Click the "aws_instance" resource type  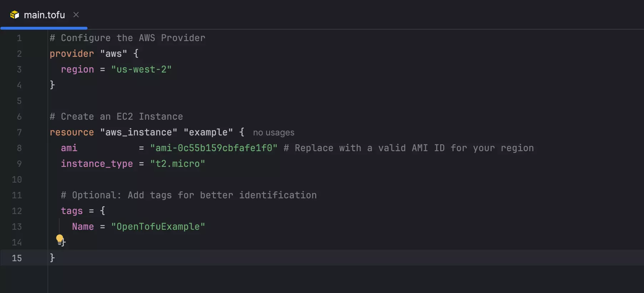click(x=139, y=132)
